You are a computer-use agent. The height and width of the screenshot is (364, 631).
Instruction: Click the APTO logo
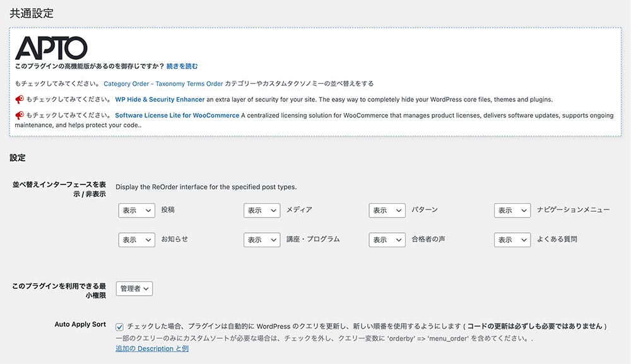click(x=51, y=48)
